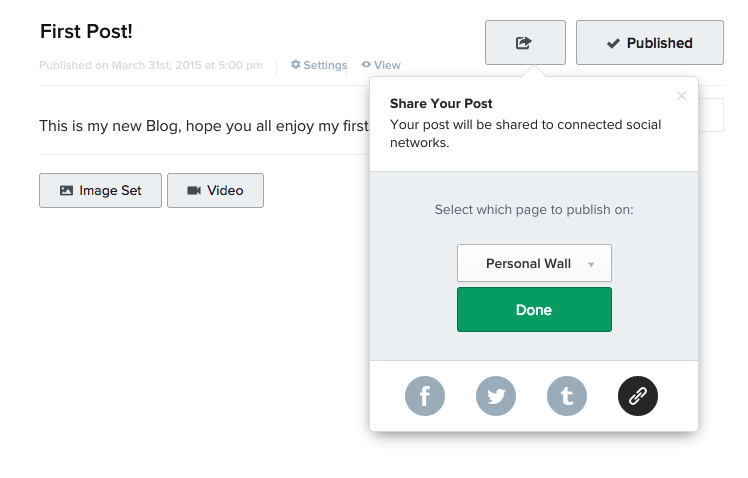Add a Video block

215,190
